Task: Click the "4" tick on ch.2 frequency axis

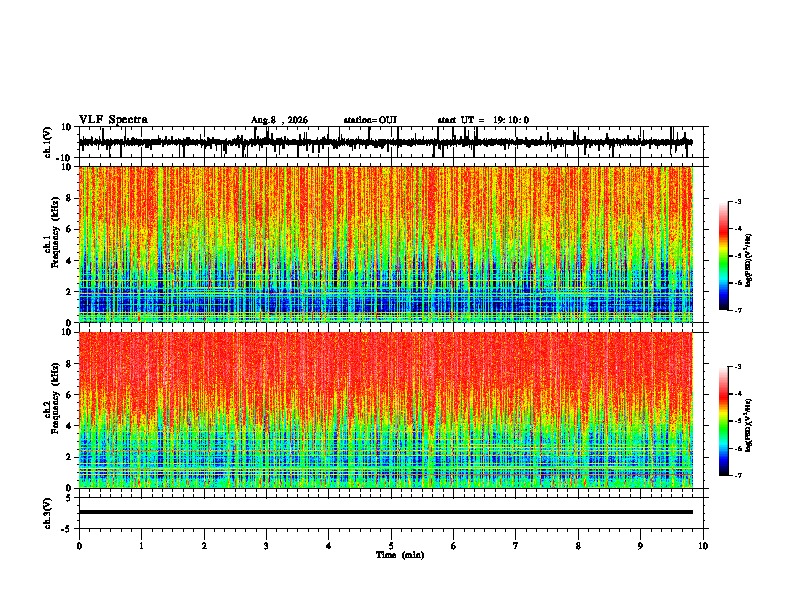Action: click(x=70, y=426)
